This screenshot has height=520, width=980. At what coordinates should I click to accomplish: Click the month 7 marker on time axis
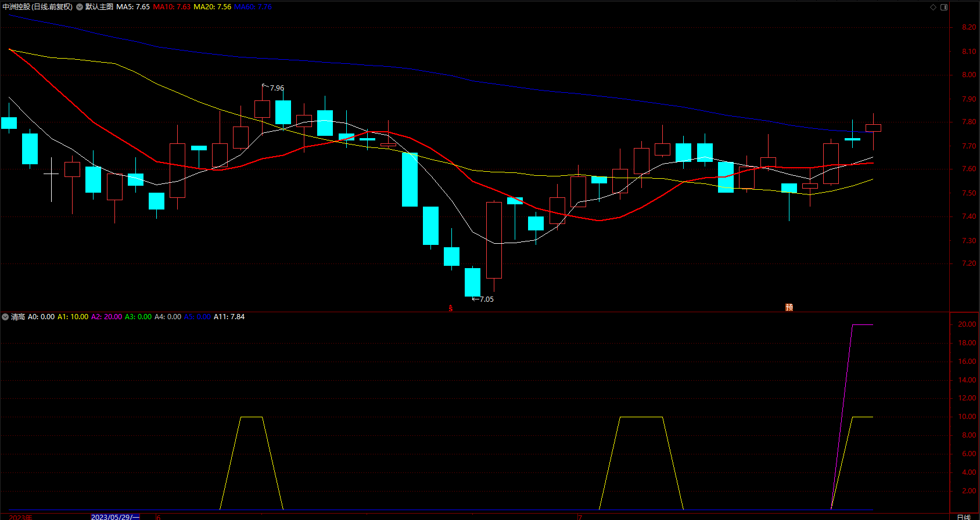coord(580,517)
